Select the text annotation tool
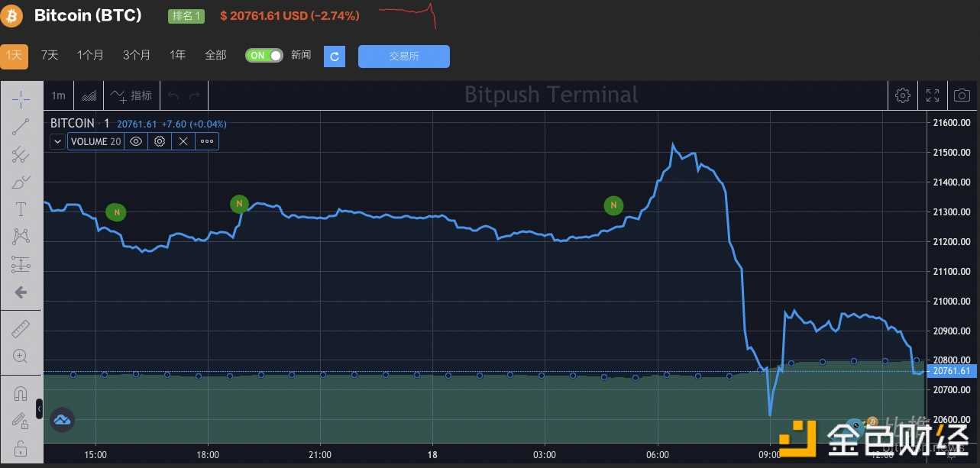The height and width of the screenshot is (468, 980). [21, 209]
